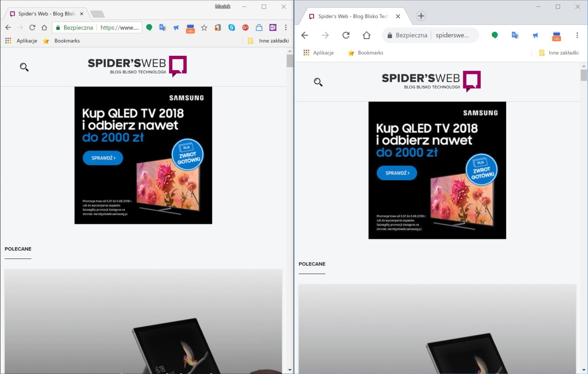The height and width of the screenshot is (374, 588).
Task: Click the Skype extension icon
Action: tap(232, 27)
